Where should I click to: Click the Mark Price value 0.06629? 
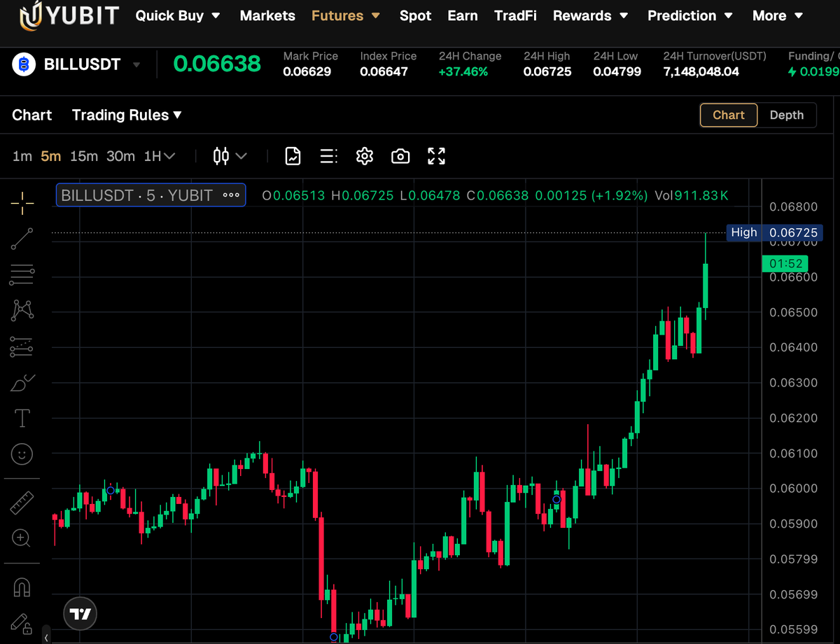(307, 71)
